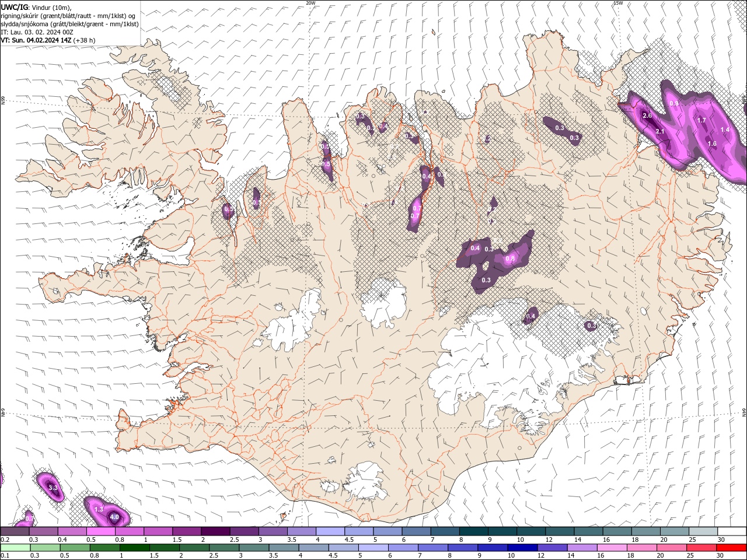Click the upper legend swatch between 1.5 and 2

coord(187,531)
